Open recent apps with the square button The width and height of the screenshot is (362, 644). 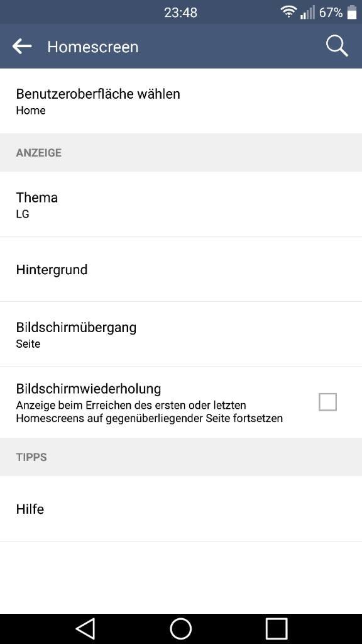coord(277,628)
